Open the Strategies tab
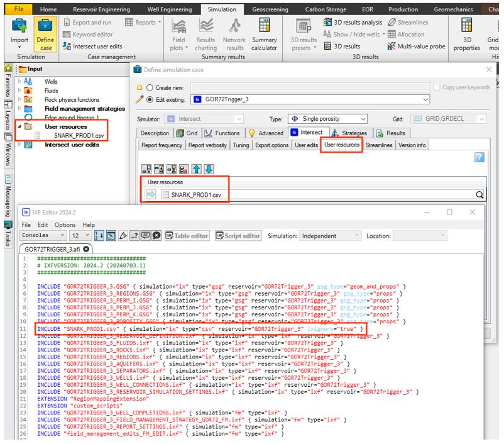Image resolution: width=504 pixels, height=444 pixels. [x=349, y=133]
